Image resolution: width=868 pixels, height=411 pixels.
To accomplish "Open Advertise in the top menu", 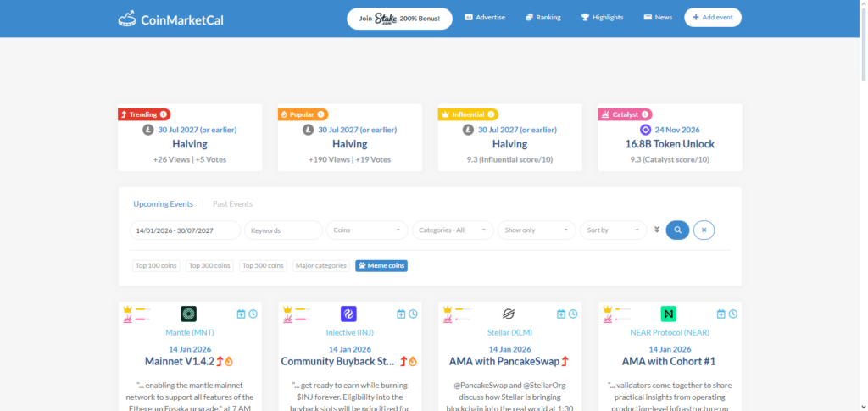I will tap(485, 18).
